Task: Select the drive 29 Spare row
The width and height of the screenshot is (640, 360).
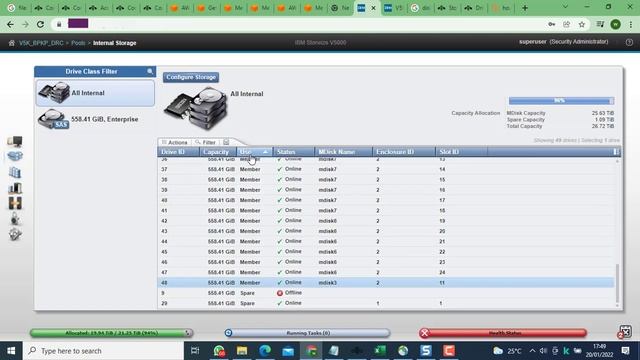Action: [386, 303]
